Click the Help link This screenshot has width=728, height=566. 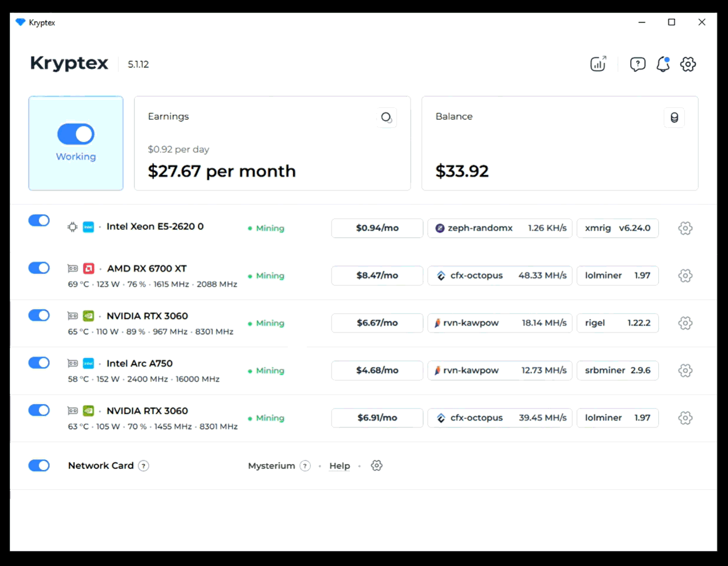pos(339,466)
